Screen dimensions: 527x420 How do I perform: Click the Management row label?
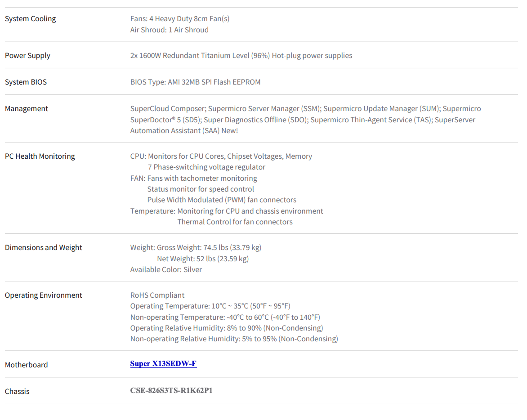[26, 108]
